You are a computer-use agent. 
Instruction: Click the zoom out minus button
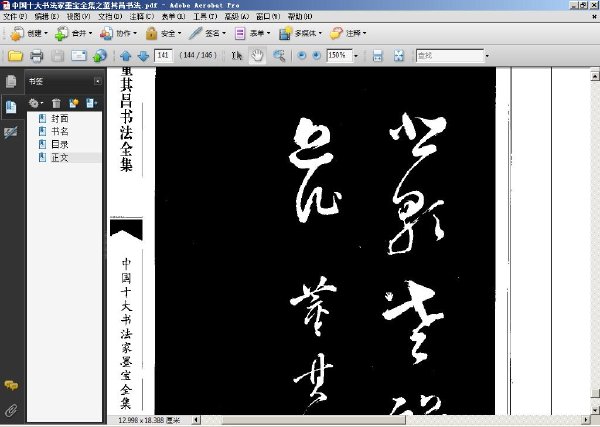(302, 55)
